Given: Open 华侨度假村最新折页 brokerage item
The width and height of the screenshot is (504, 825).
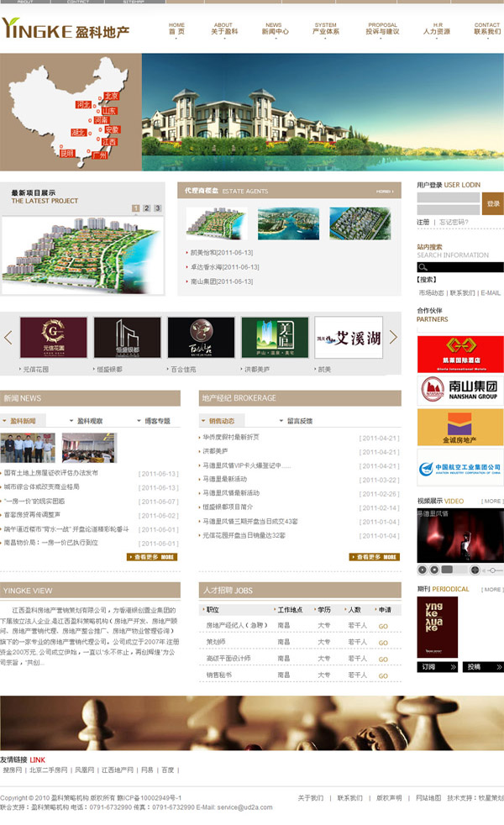Looking at the screenshot, I should pyautogui.click(x=231, y=437).
